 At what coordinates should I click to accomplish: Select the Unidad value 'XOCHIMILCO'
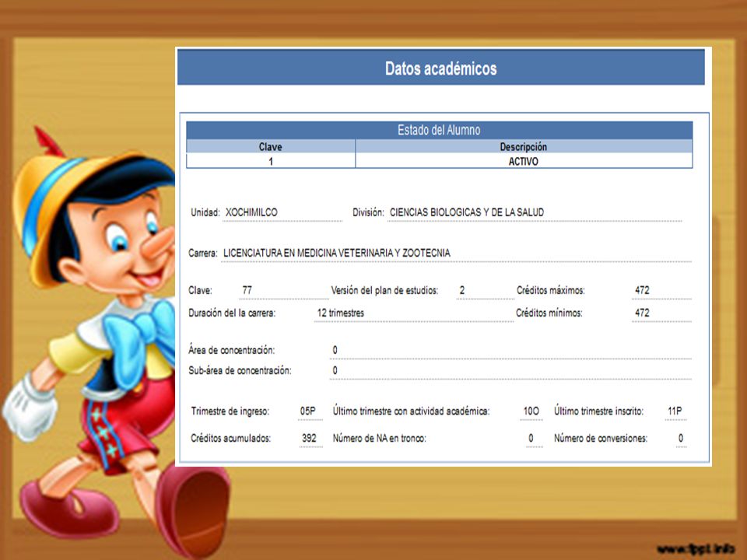coord(251,212)
